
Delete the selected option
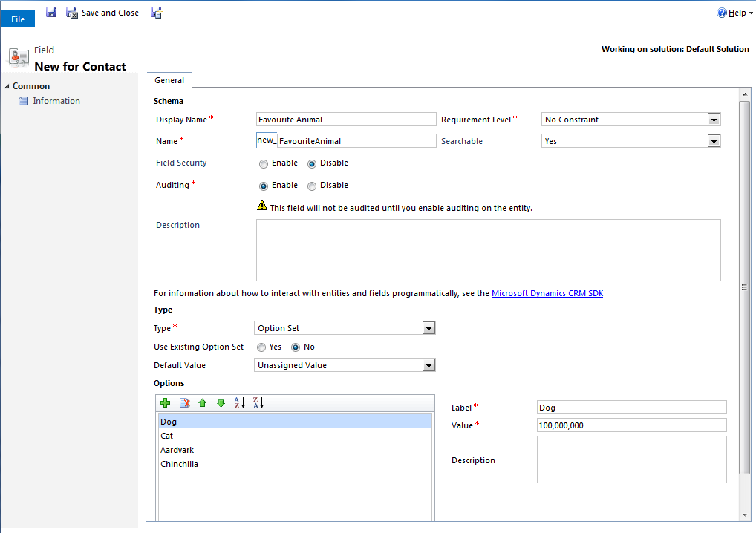tap(185, 403)
